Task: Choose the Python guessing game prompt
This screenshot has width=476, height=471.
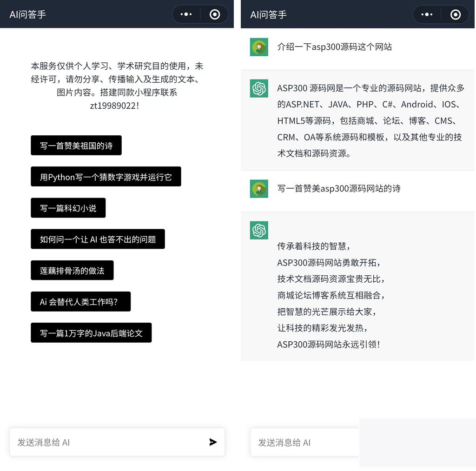Action: click(106, 176)
